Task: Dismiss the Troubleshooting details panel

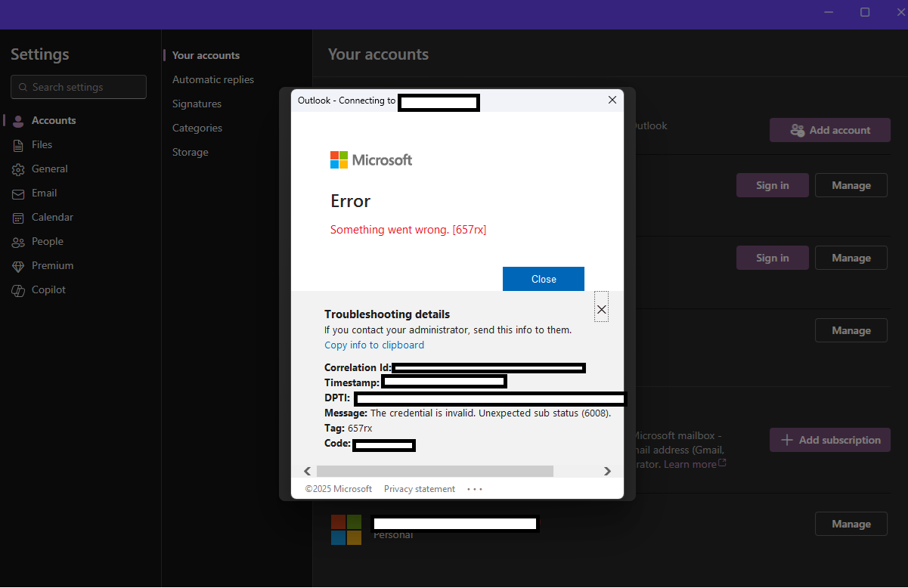Action: point(602,309)
